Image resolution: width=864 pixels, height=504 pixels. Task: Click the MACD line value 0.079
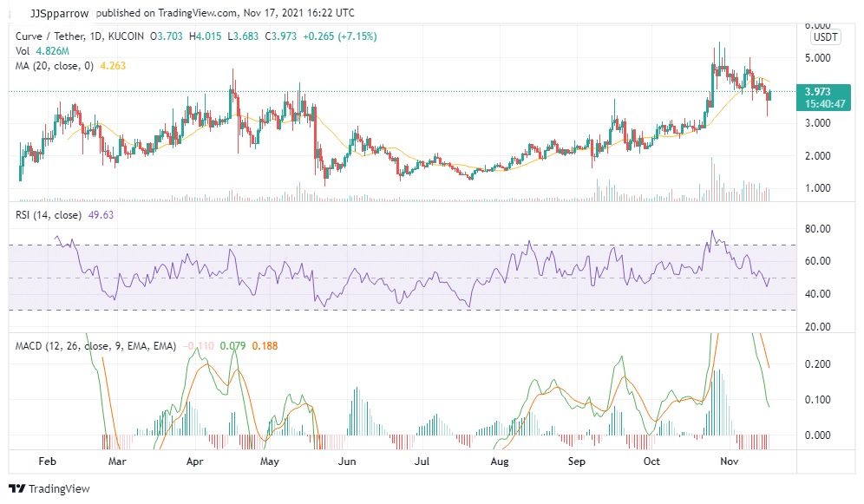click(x=232, y=346)
